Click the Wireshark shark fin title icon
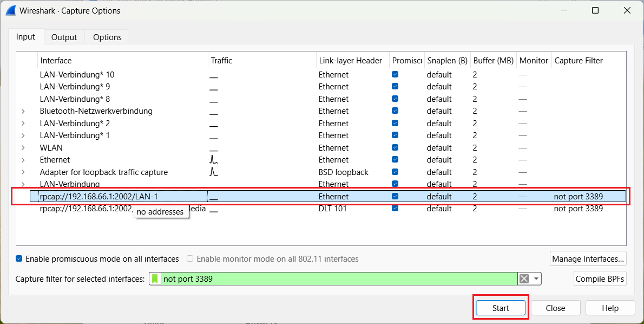 (x=10, y=10)
